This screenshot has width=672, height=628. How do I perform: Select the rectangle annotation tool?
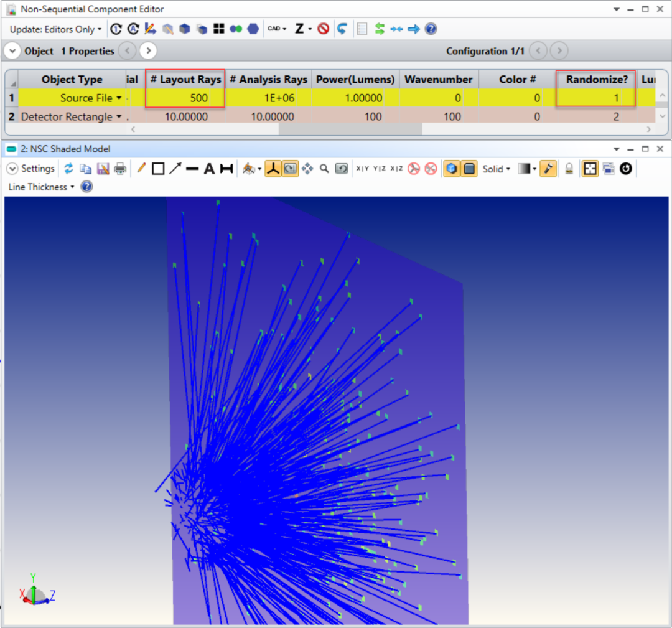(157, 168)
